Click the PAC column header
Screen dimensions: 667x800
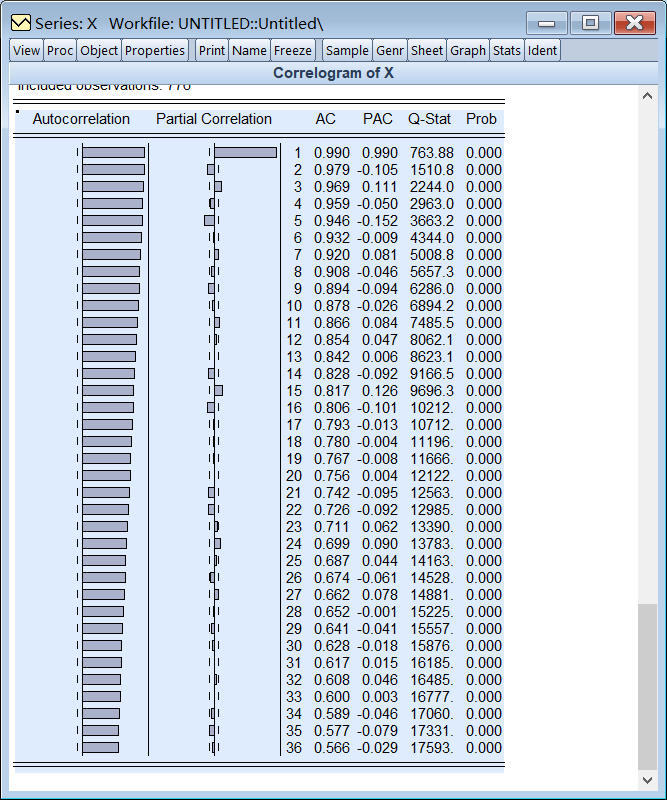[x=378, y=119]
